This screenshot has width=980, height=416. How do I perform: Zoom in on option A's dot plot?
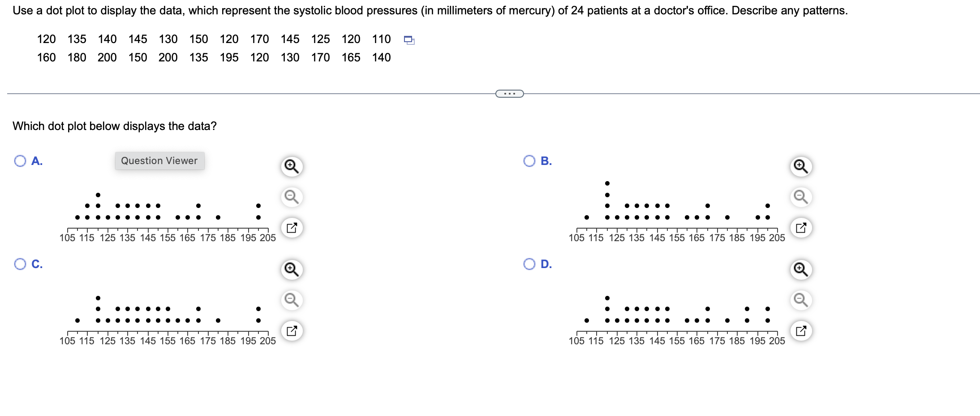(x=292, y=166)
